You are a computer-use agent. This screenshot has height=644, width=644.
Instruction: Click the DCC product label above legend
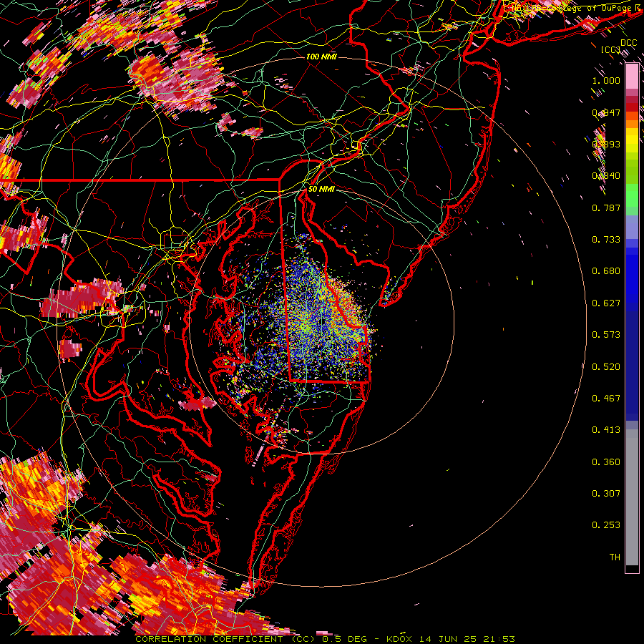pyautogui.click(x=629, y=43)
